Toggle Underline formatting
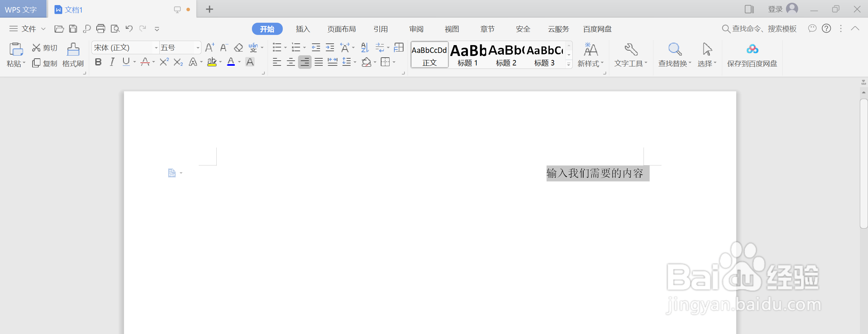The image size is (868, 334). (126, 62)
